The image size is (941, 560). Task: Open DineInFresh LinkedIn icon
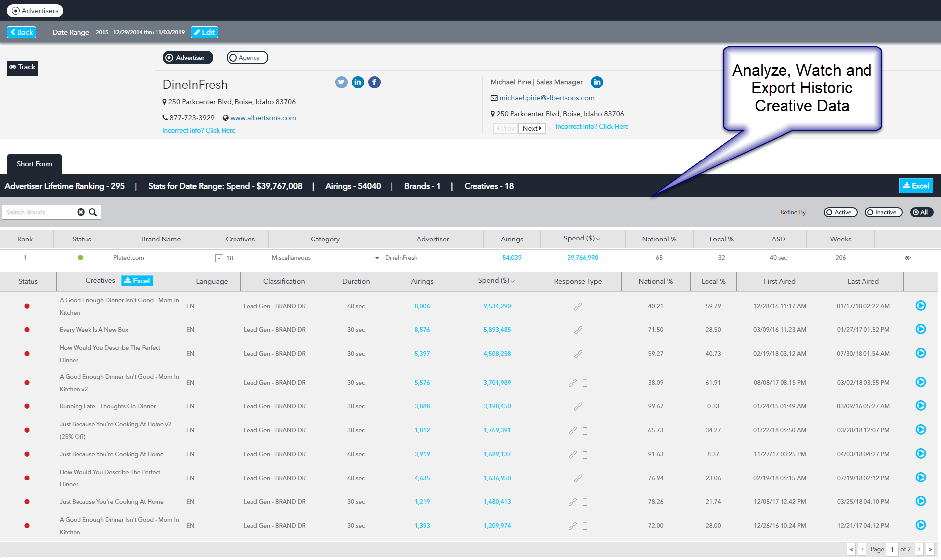point(358,82)
